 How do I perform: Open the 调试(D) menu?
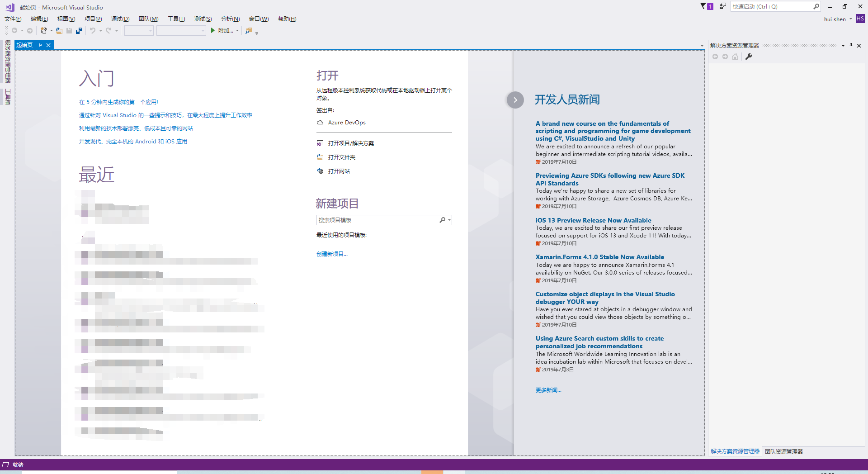coord(120,19)
